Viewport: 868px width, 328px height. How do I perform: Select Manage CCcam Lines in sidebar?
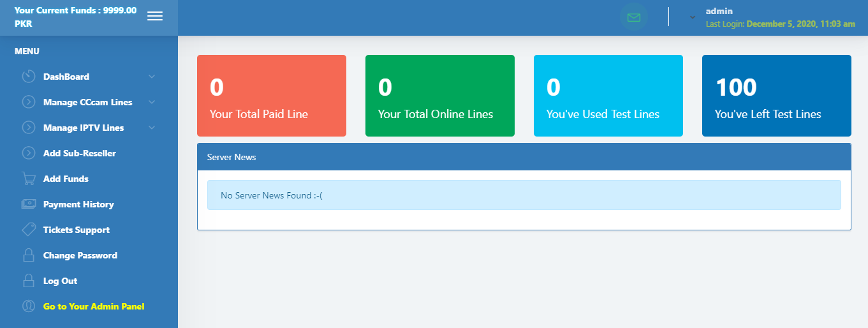[x=89, y=102]
